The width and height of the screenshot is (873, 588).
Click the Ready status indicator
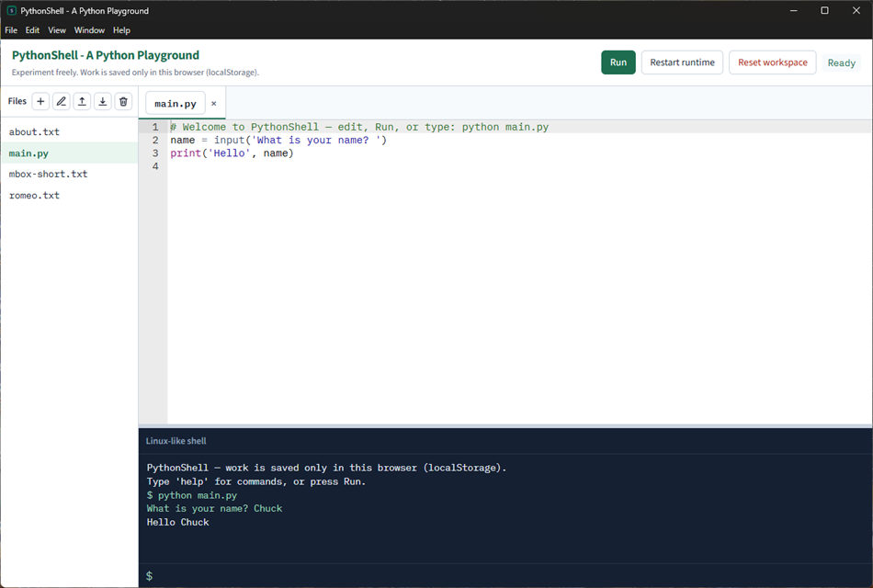(x=841, y=62)
